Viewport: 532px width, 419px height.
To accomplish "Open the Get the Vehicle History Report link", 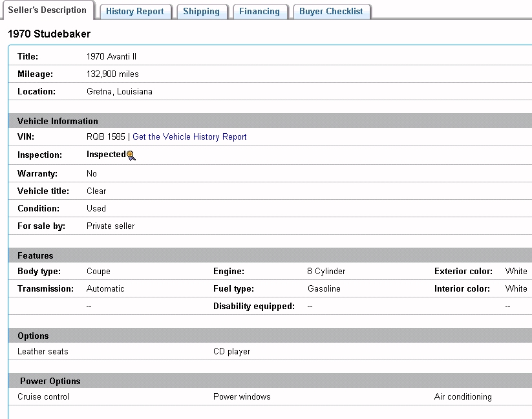I will coord(189,137).
